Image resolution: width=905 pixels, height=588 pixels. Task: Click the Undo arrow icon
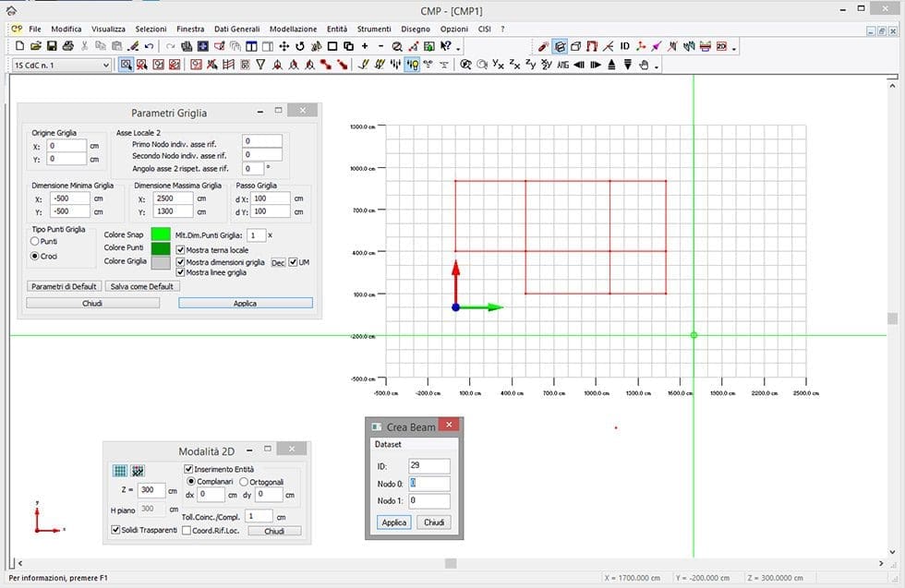tap(150, 46)
